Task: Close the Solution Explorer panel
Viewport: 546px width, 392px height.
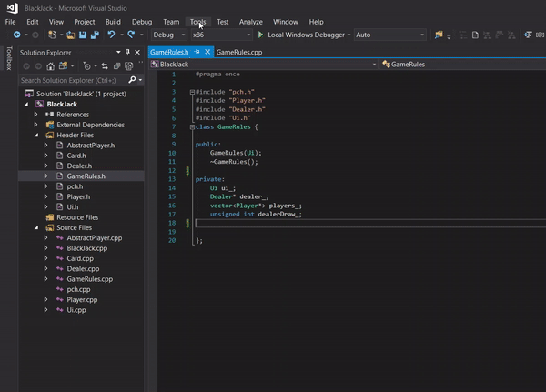Action: (137, 52)
